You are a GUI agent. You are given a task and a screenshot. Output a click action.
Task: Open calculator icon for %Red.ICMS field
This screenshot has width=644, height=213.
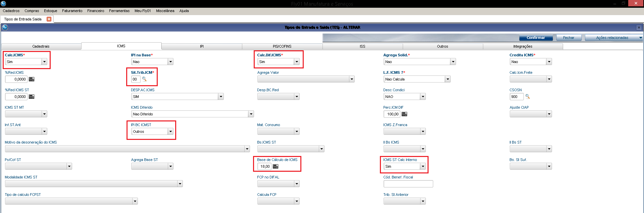pyautogui.click(x=32, y=79)
